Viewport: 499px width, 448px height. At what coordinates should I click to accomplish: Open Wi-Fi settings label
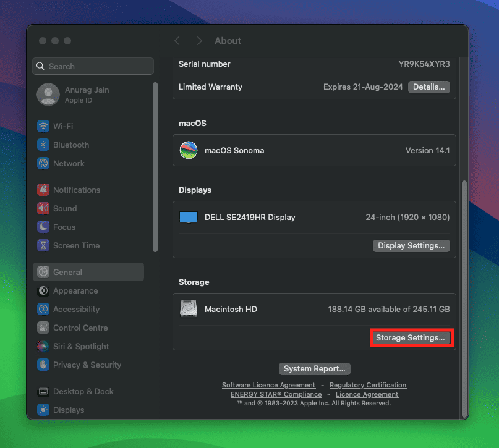63,126
